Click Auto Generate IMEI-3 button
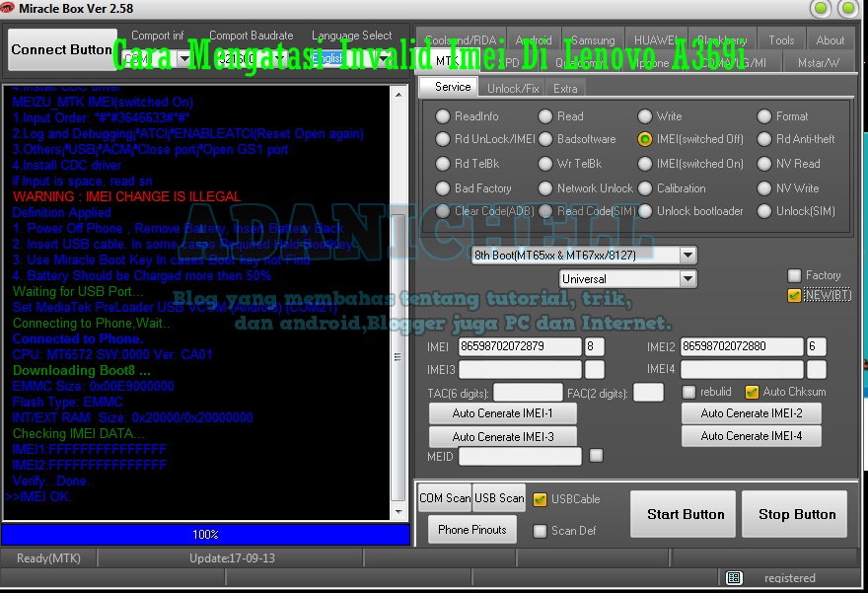This screenshot has height=593, width=868. [x=502, y=437]
